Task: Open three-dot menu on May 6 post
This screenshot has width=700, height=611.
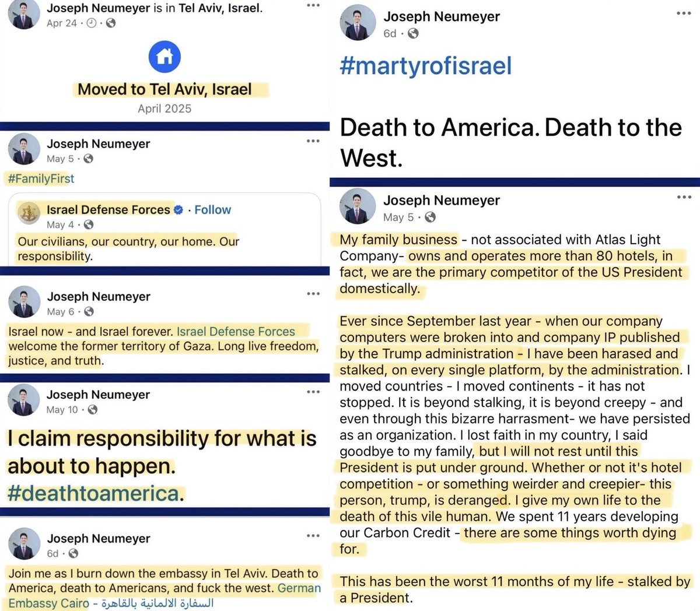Action: tap(313, 293)
